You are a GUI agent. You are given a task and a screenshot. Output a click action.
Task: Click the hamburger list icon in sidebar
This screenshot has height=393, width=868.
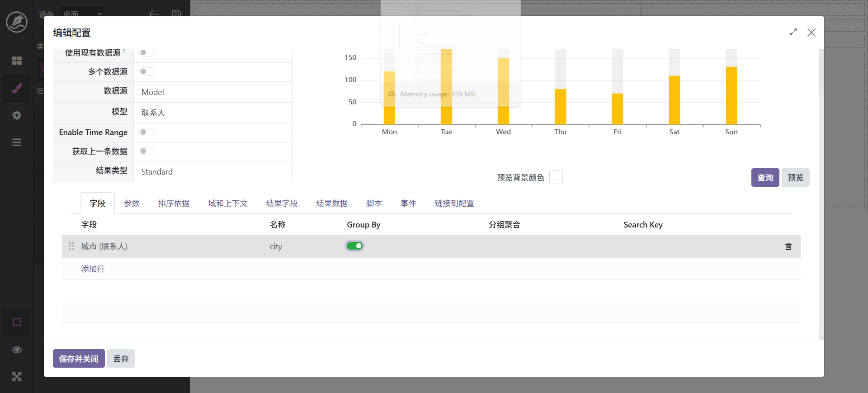pos(17,142)
